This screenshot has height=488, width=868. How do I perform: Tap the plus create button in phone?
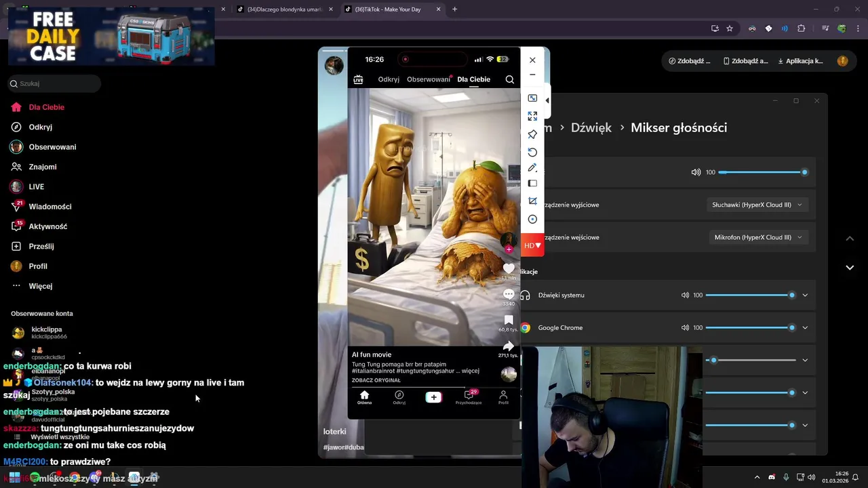coord(434,397)
